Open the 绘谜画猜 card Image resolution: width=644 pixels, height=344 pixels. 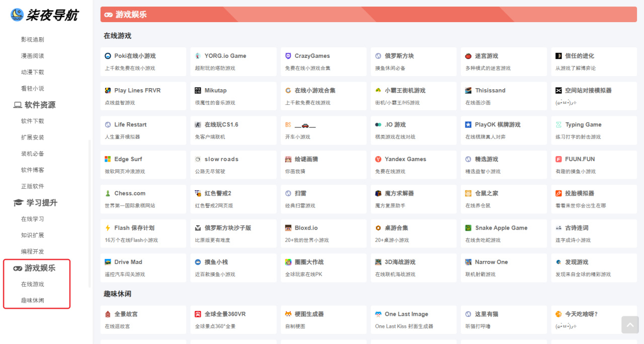324,164
